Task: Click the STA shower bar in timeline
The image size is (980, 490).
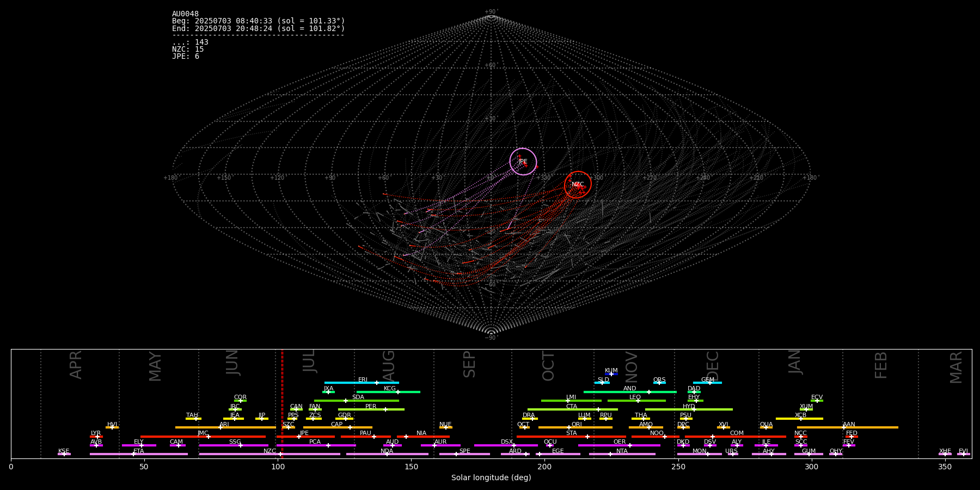Action: [x=571, y=437]
